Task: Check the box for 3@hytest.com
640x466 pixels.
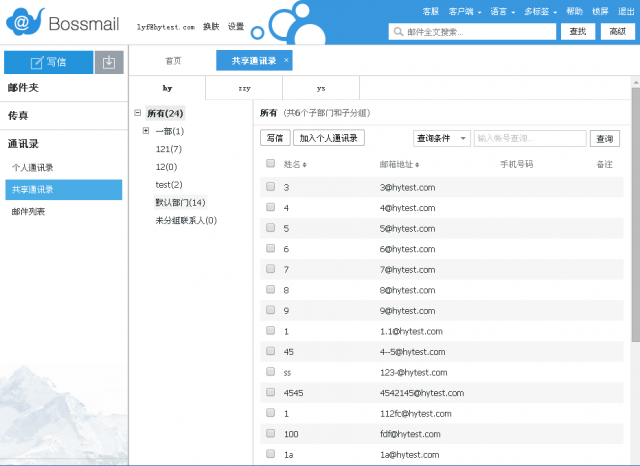Action: [x=270, y=186]
